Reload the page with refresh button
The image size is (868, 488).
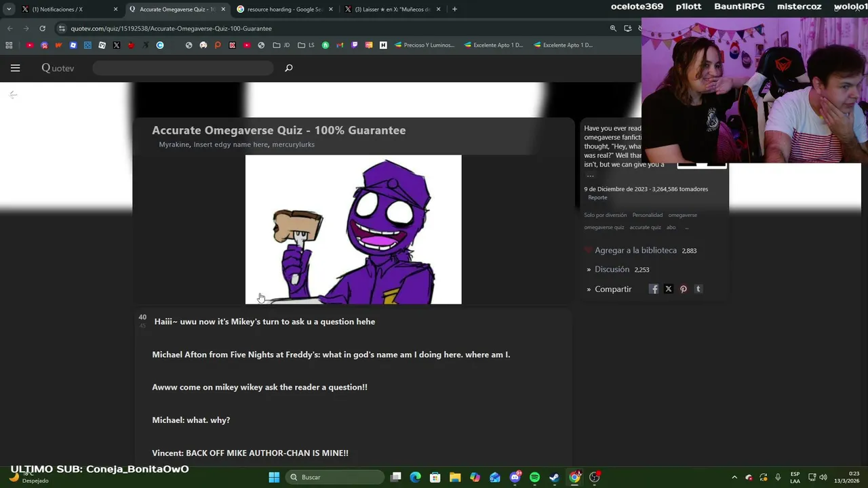point(42,28)
